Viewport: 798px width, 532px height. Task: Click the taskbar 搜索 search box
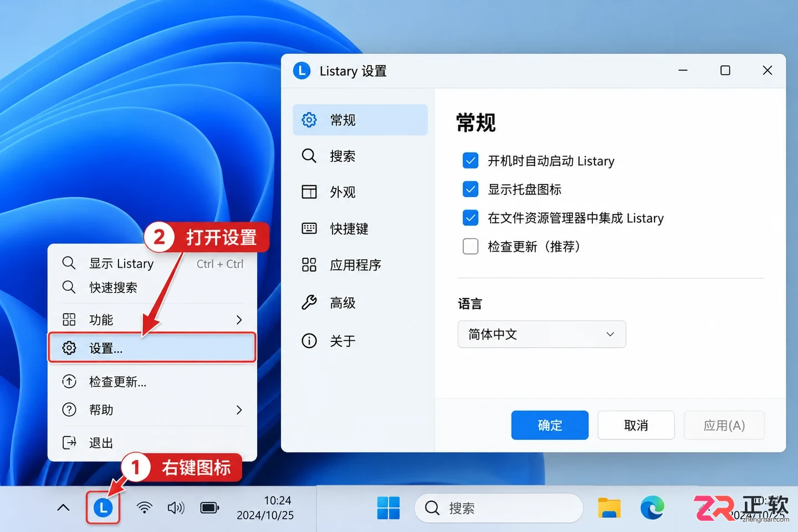(x=499, y=508)
